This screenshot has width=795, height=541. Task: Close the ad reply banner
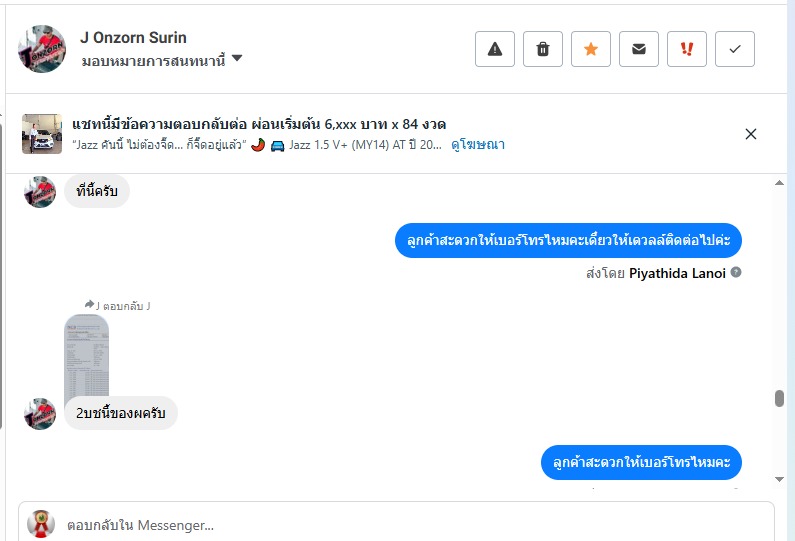tap(751, 134)
